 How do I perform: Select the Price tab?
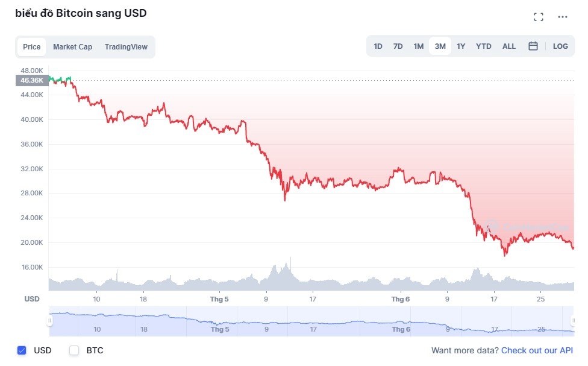(x=31, y=46)
